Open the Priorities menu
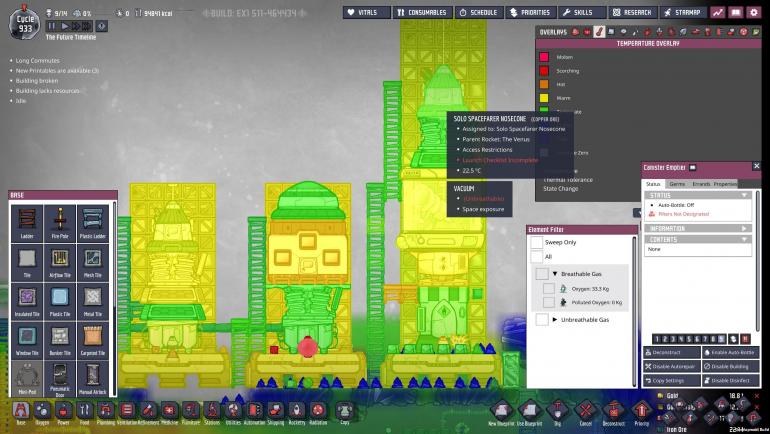The width and height of the screenshot is (770, 434). click(530, 12)
